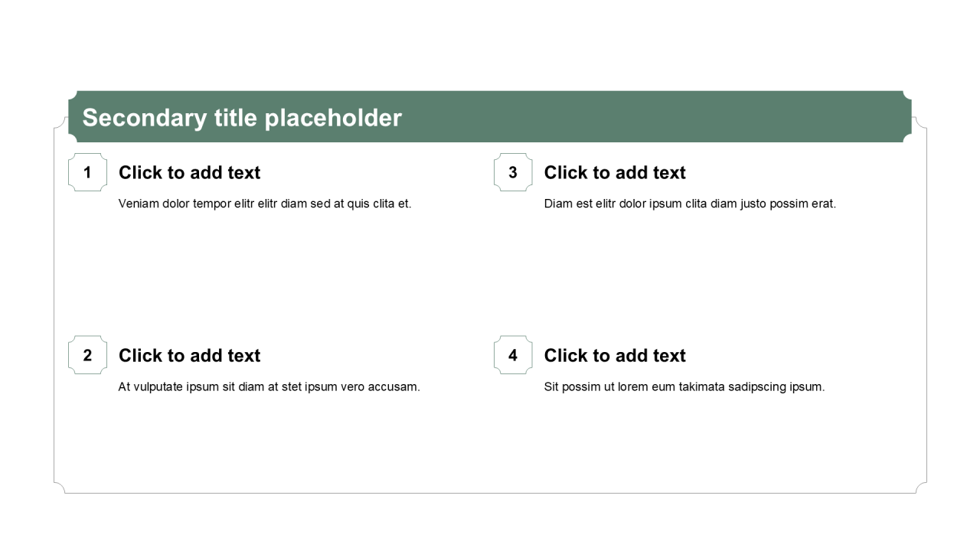Select the number 2 badge icon
This screenshot has height=551, width=980.
click(x=87, y=355)
